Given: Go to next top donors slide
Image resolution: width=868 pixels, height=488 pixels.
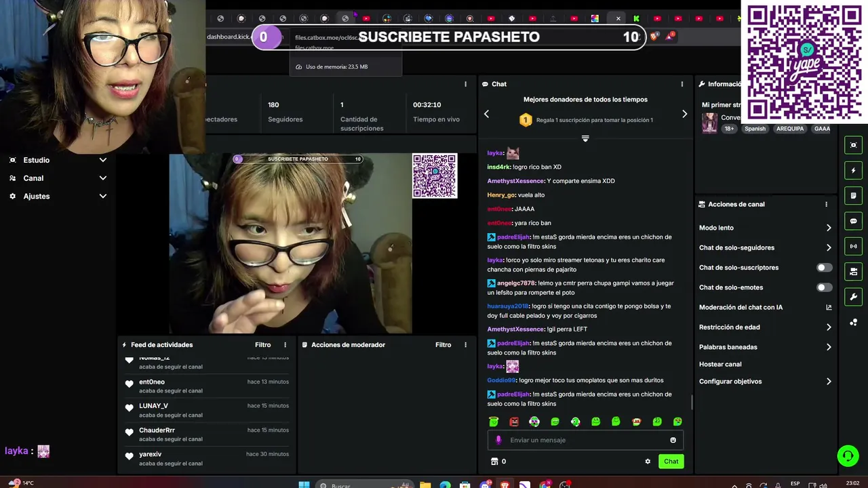Looking at the screenshot, I should click(684, 114).
